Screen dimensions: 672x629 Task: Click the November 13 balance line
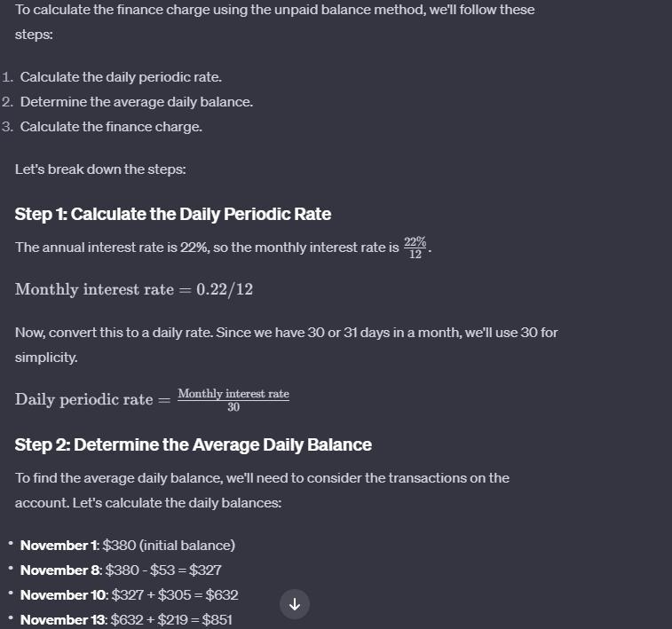pos(126,620)
